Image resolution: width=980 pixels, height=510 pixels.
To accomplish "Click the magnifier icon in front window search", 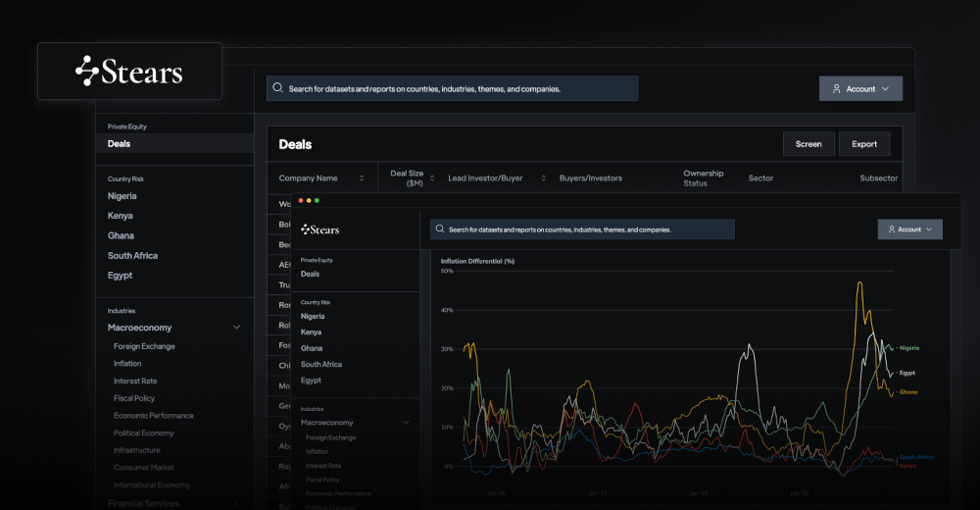I will (440, 229).
